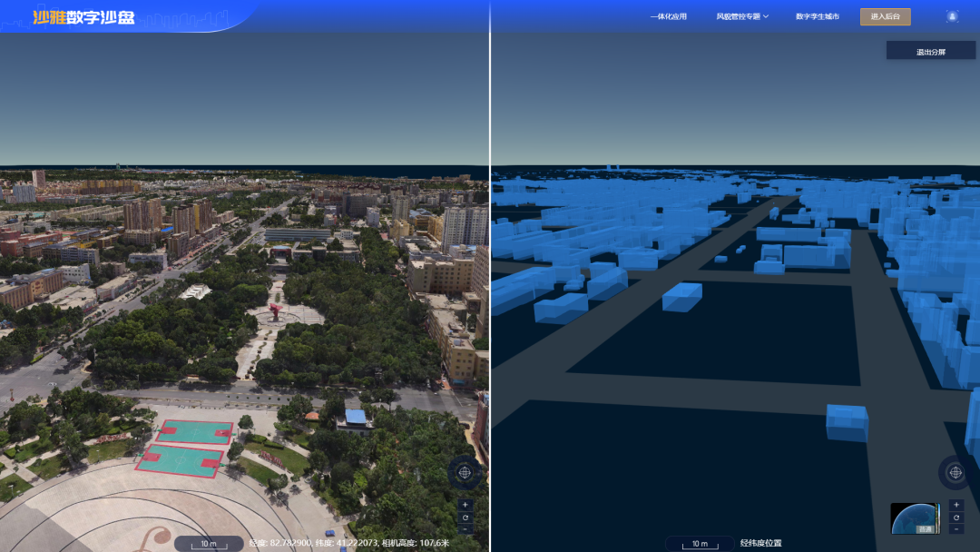Reset the right map view rotation
This screenshot has width=980, height=552.
click(956, 517)
